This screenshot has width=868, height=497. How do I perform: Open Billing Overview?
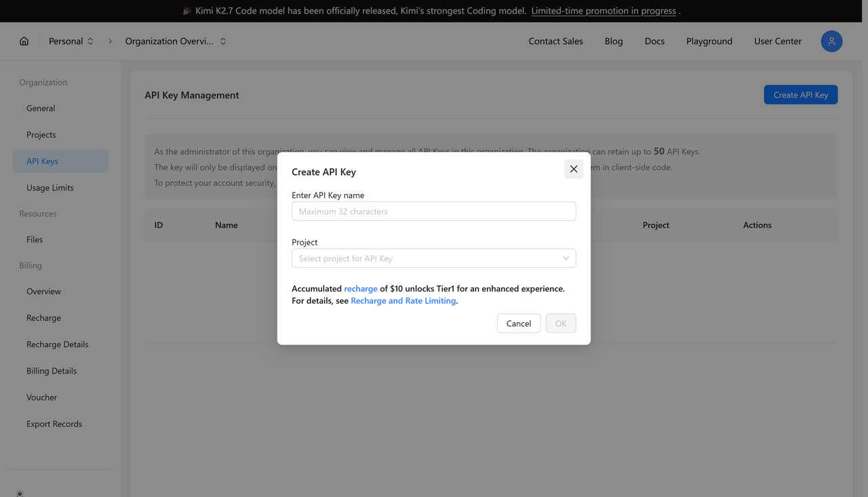pos(60,291)
